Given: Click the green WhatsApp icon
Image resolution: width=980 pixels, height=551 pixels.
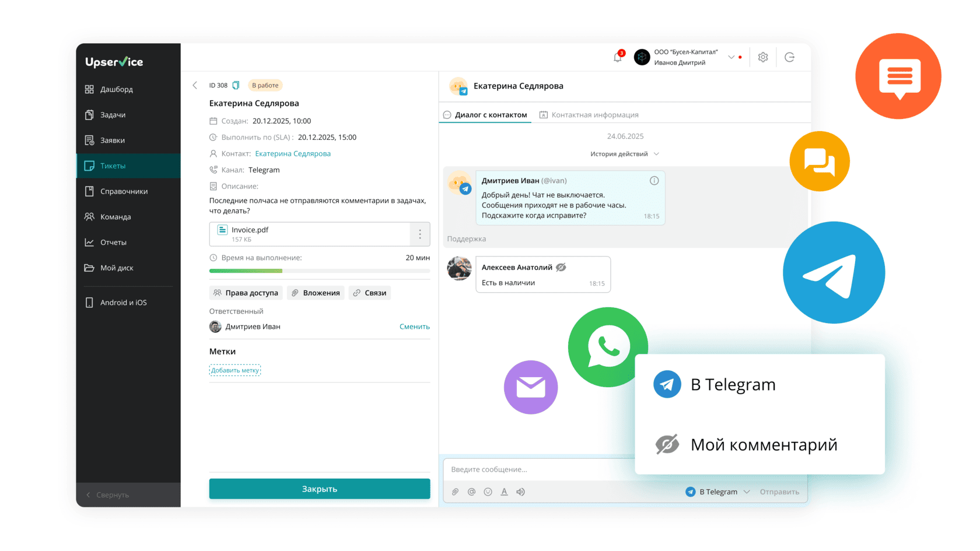Looking at the screenshot, I should (608, 347).
